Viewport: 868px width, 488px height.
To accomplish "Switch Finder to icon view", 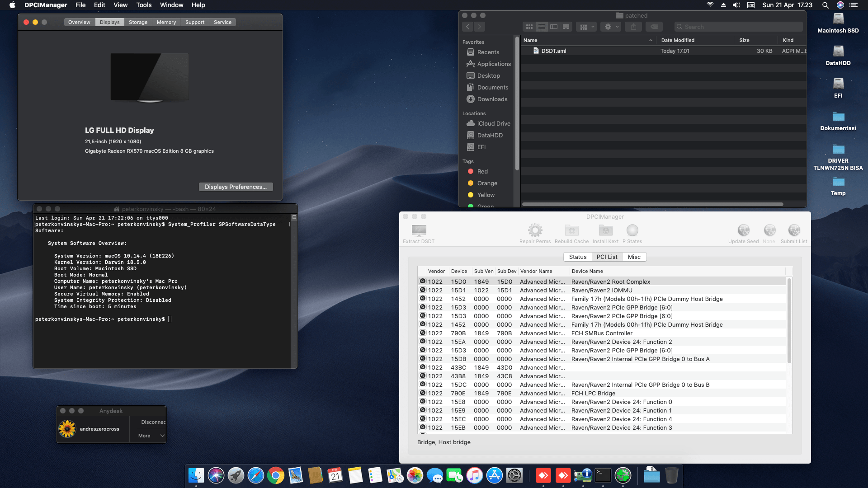I will (529, 27).
